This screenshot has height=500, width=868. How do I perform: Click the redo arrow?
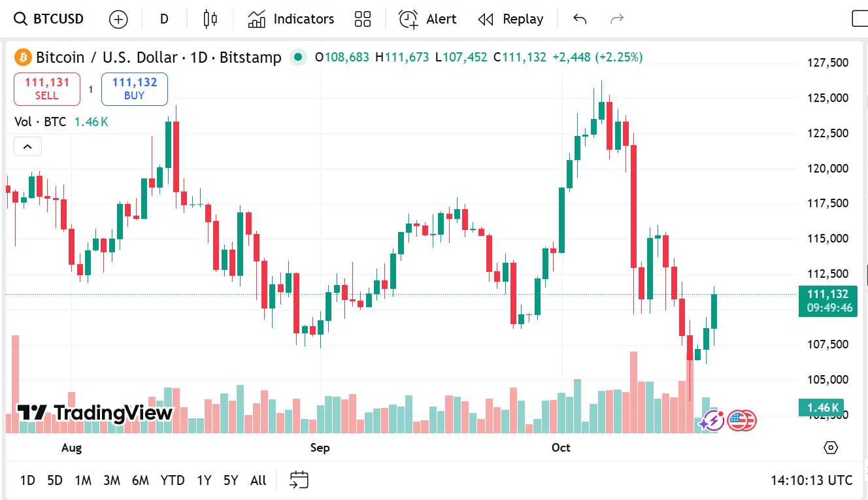tap(616, 19)
